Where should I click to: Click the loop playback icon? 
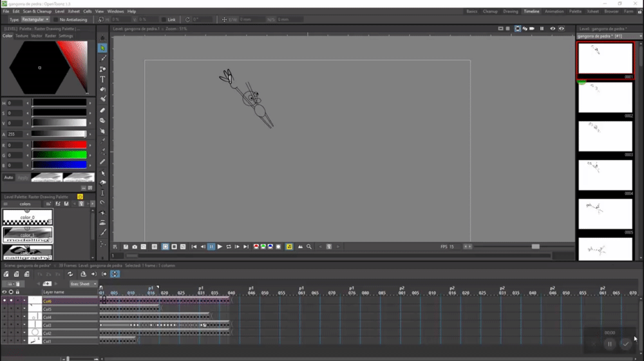[229, 247]
